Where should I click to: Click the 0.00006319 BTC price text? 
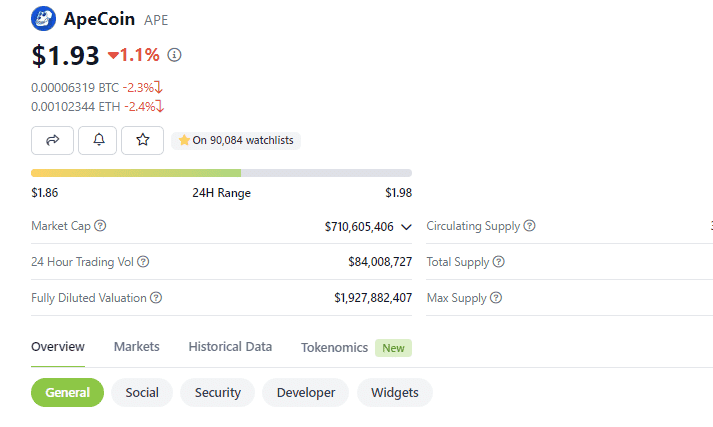pos(75,87)
